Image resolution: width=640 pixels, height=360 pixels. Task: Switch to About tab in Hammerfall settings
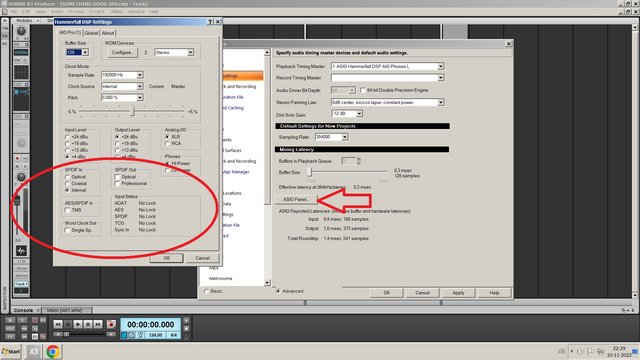click(108, 33)
